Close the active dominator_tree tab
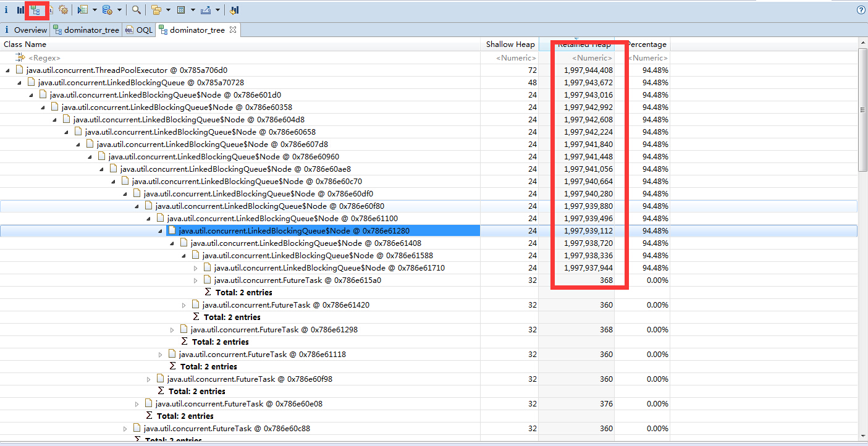The width and height of the screenshot is (868, 446). [x=233, y=30]
